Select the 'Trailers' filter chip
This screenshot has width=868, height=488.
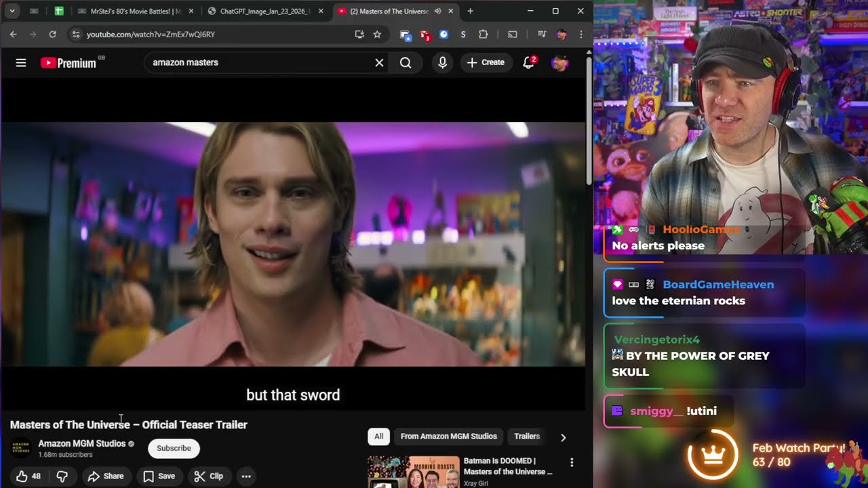(527, 436)
